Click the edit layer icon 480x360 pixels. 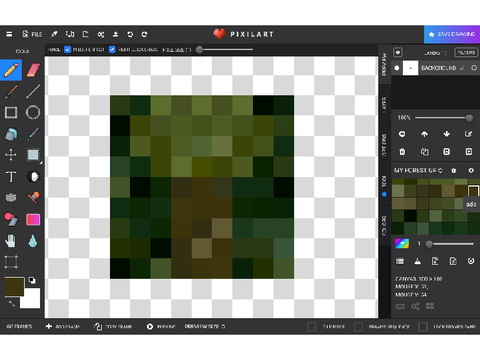pyautogui.click(x=469, y=134)
